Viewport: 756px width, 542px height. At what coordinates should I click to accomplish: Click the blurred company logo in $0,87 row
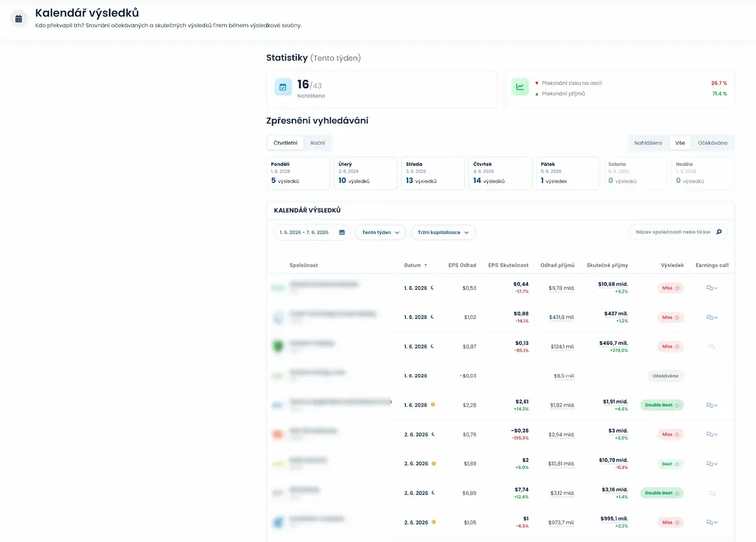277,347
